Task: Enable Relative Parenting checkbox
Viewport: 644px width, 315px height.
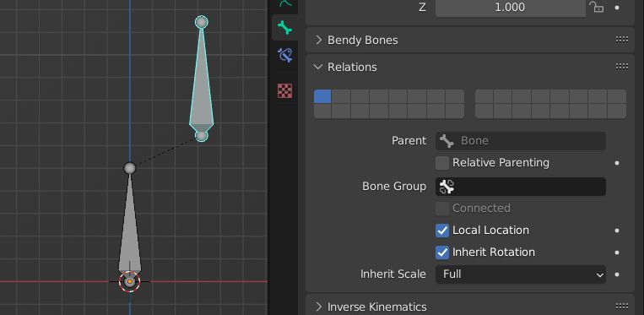Action: point(442,163)
